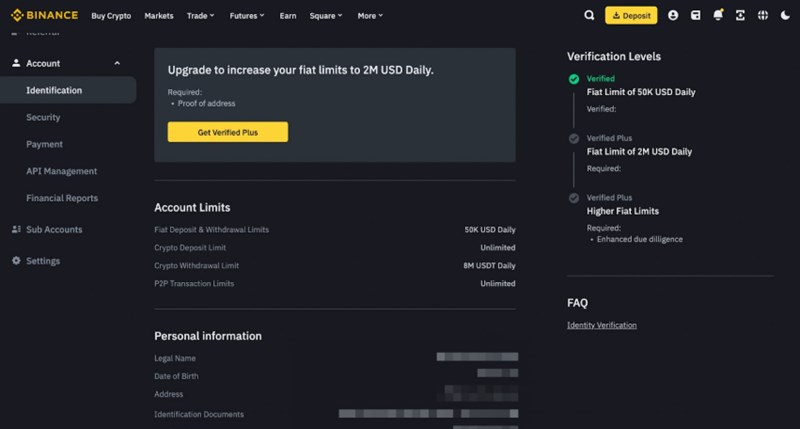The width and height of the screenshot is (800, 429).
Task: Open the wallet icon in header
Action: (x=695, y=15)
